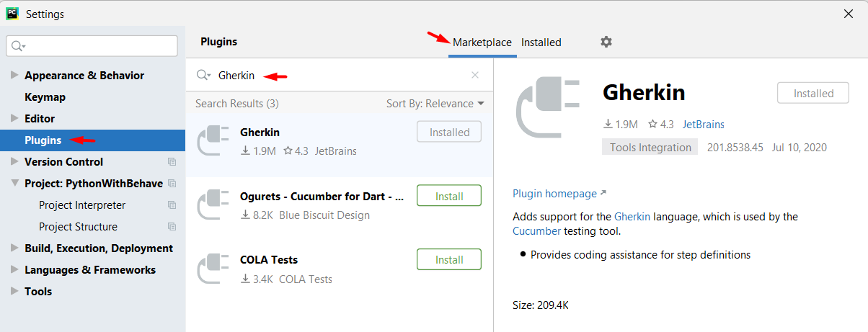868x332 pixels.
Task: Click the Search Results (3) label
Action: [237, 104]
